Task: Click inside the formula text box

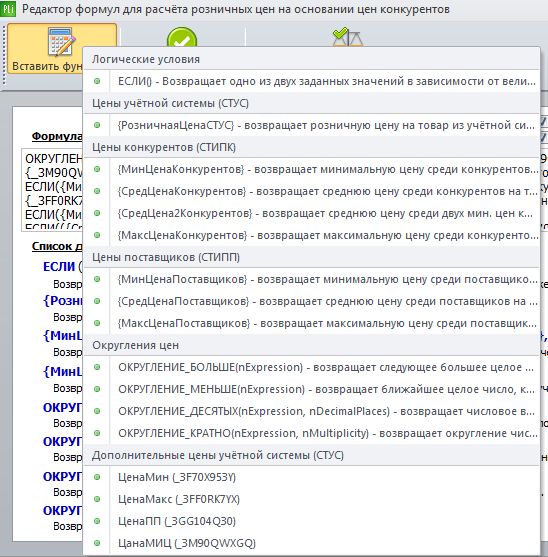Action: pos(52,190)
